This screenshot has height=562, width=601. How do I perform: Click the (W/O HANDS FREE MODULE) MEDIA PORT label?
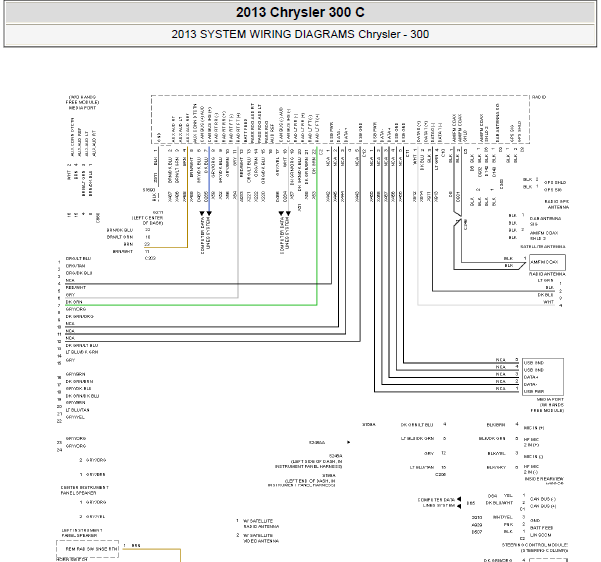pos(82,103)
